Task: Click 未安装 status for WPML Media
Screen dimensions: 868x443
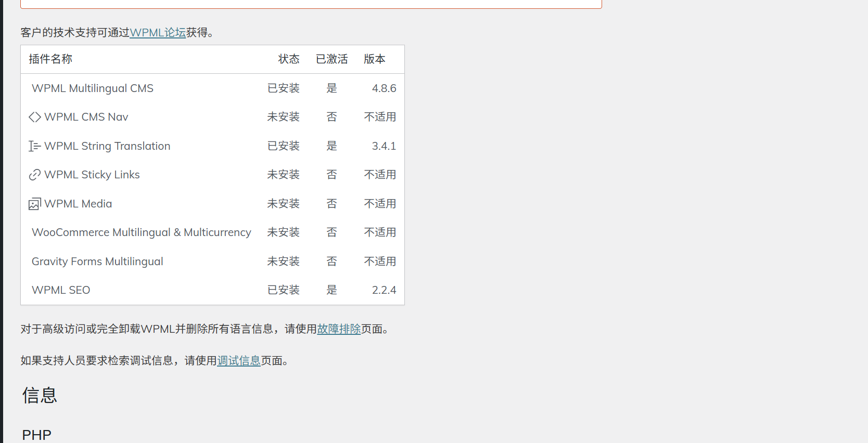Action: [x=284, y=204]
